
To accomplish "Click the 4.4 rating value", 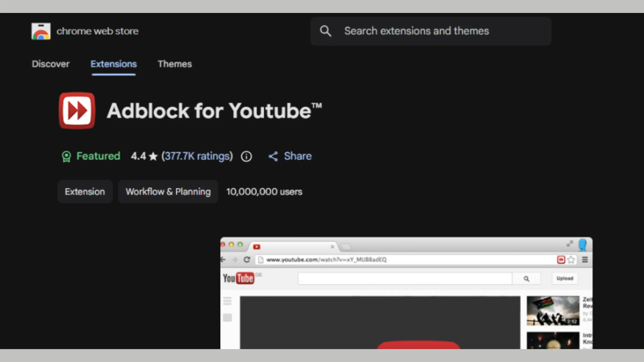I will tap(138, 156).
